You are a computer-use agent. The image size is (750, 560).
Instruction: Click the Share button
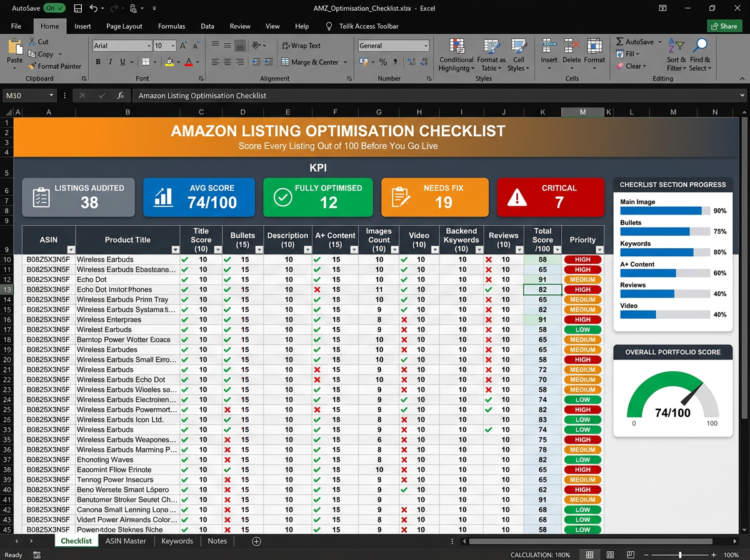[x=724, y=26]
